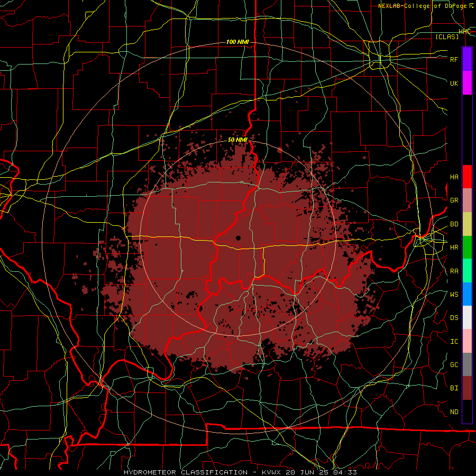Image resolution: width=476 pixels, height=476 pixels.
Task: Click the DS white legend swatch
Action: coord(467,317)
